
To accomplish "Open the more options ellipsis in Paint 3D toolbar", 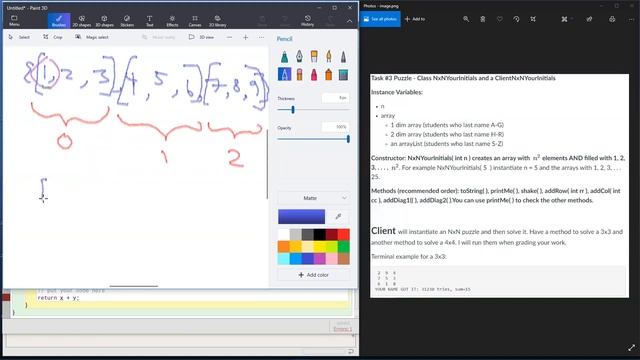I will (x=261, y=37).
